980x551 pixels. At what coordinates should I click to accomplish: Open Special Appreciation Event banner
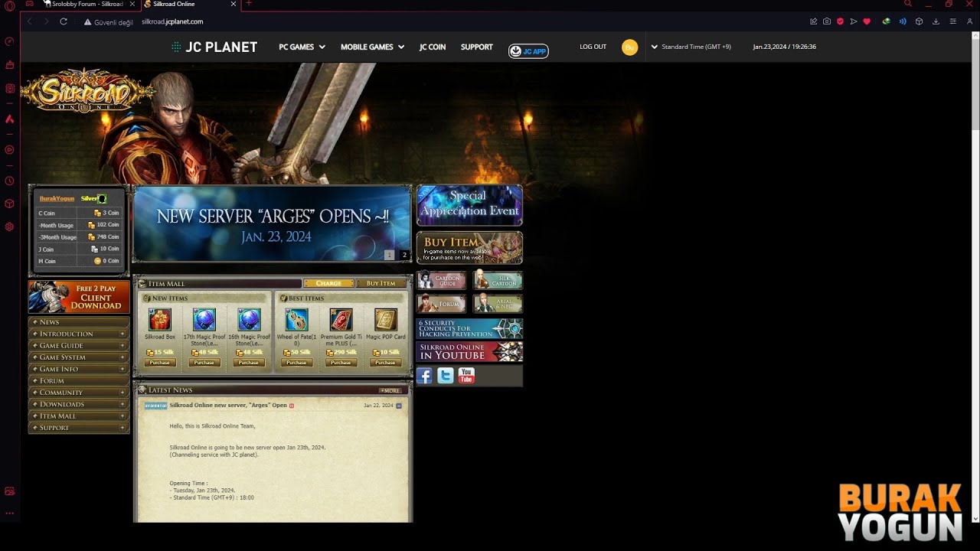469,205
